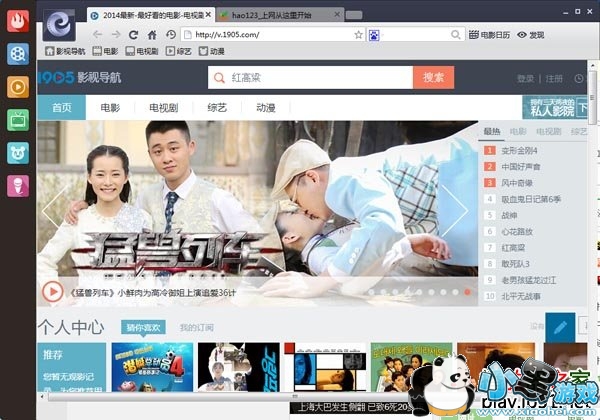This screenshot has width=600, height=420.
Task: Open the 电影日历 movie calendar toolbar button
Action: coord(489,35)
